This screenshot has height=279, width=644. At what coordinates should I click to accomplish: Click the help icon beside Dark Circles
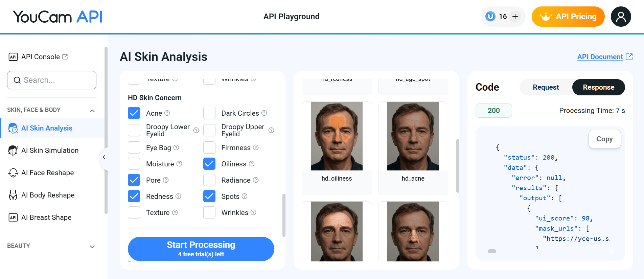[x=264, y=113]
